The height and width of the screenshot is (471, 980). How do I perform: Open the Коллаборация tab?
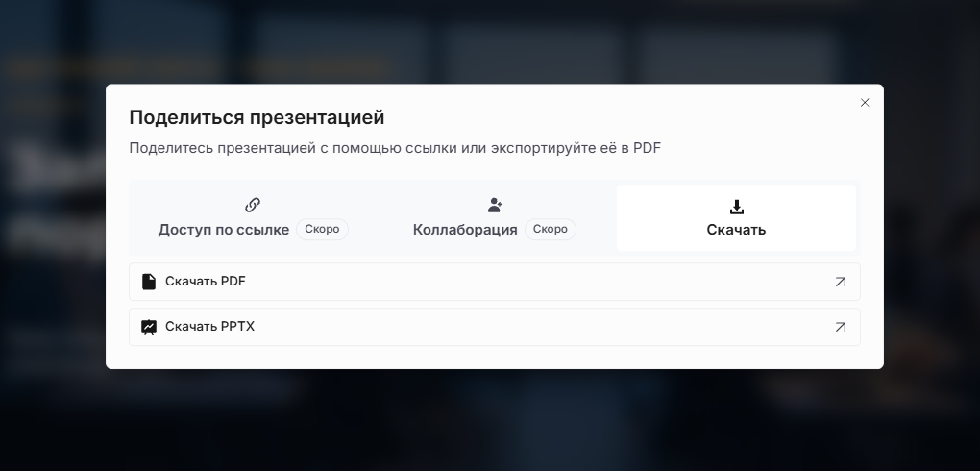coord(495,217)
